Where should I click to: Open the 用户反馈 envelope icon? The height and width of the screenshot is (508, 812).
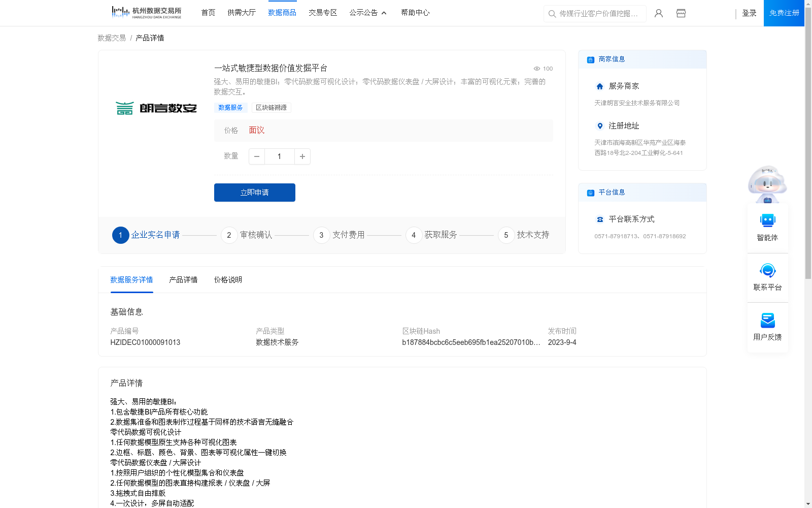[767, 320]
